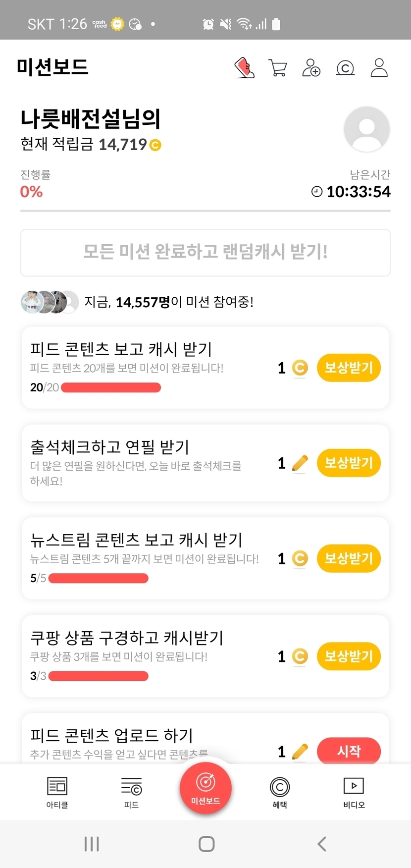Screen dimensions: 411x868
Task: Open the cash coin icon in header
Action: pos(345,68)
